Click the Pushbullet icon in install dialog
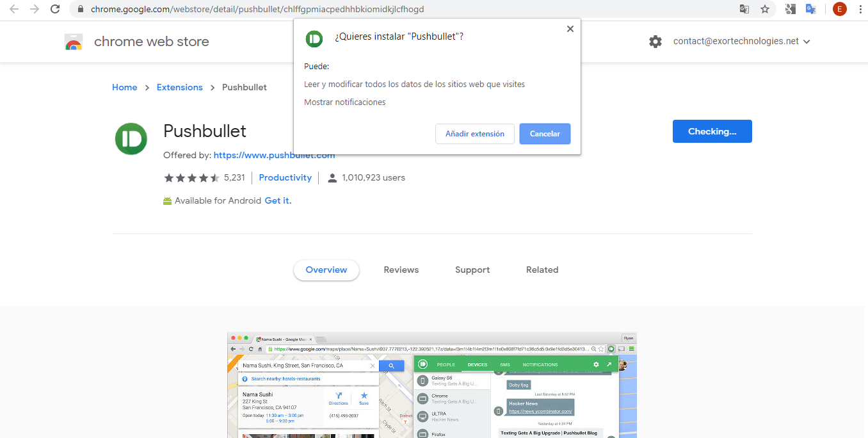 pos(314,39)
